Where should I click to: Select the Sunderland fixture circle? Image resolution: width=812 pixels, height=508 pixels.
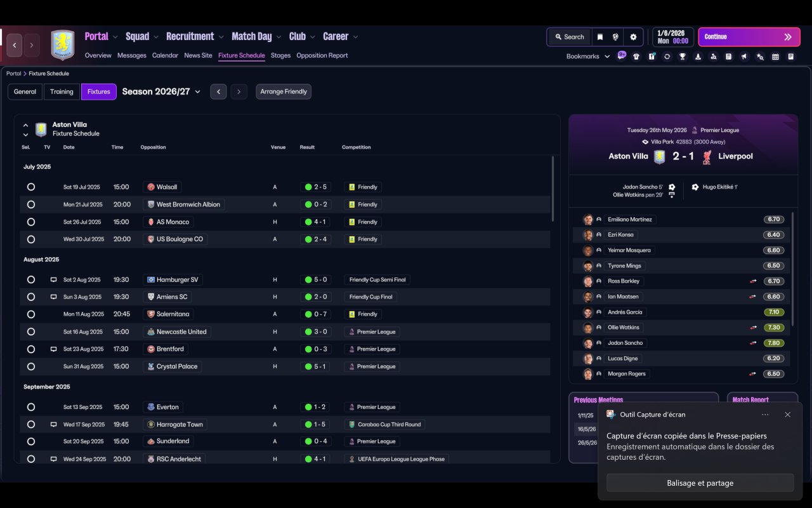click(x=31, y=441)
